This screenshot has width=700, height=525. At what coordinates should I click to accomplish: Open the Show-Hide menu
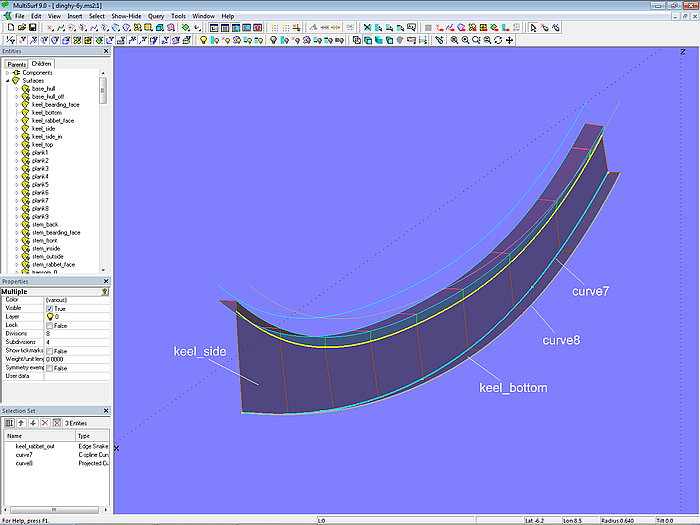click(126, 16)
